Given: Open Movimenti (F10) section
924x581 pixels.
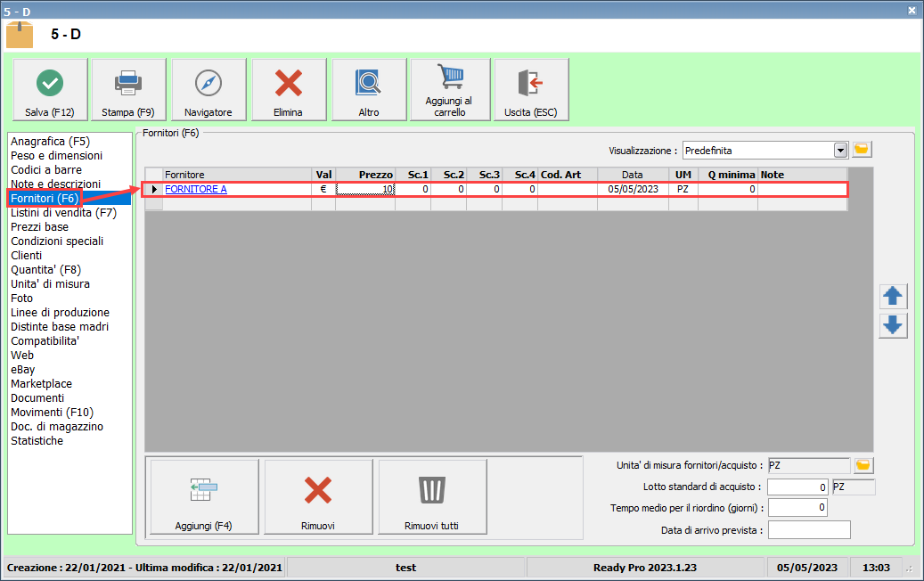Looking at the screenshot, I should click(52, 413).
